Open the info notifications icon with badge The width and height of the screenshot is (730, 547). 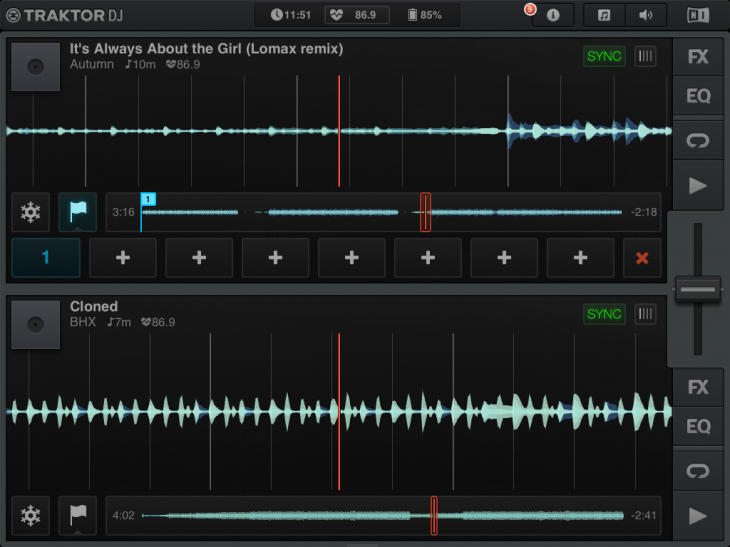click(553, 15)
